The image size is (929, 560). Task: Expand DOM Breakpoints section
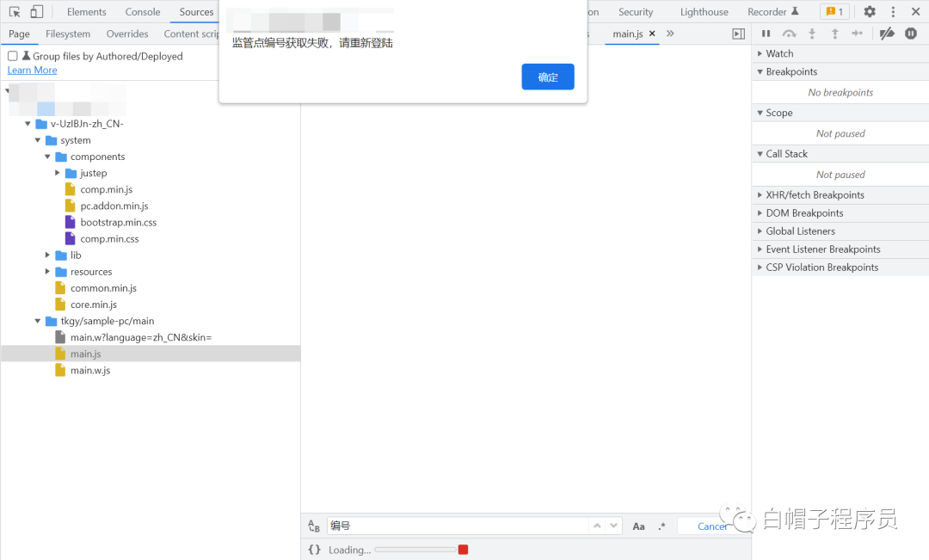coord(840,212)
